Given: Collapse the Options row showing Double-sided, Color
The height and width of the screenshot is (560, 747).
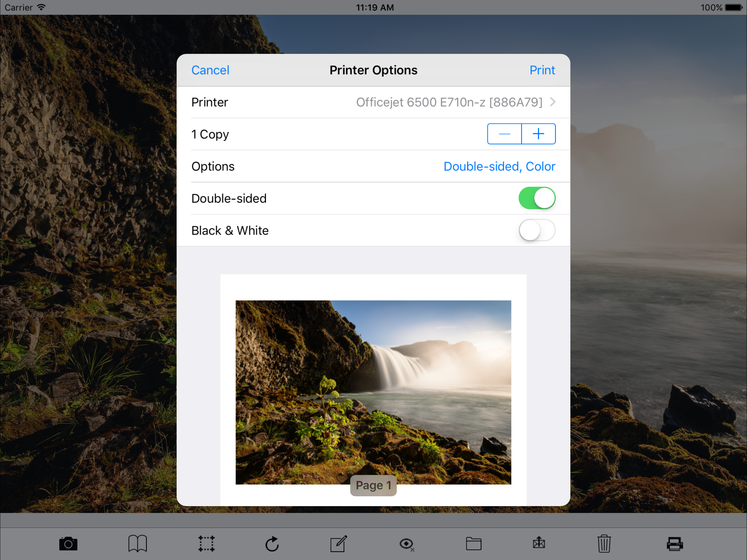Looking at the screenshot, I should click(x=499, y=167).
